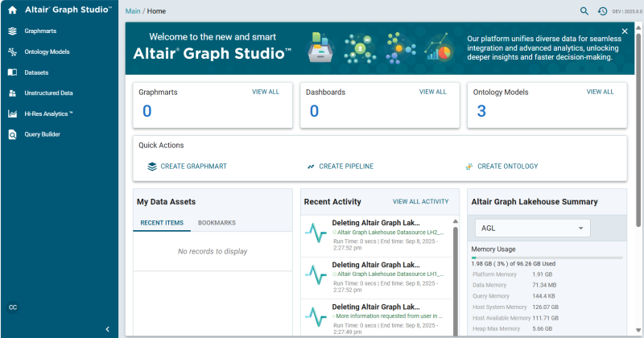Open Graphmarts from the sidebar
Image resolution: width=644 pixels, height=338 pixels.
40,31
